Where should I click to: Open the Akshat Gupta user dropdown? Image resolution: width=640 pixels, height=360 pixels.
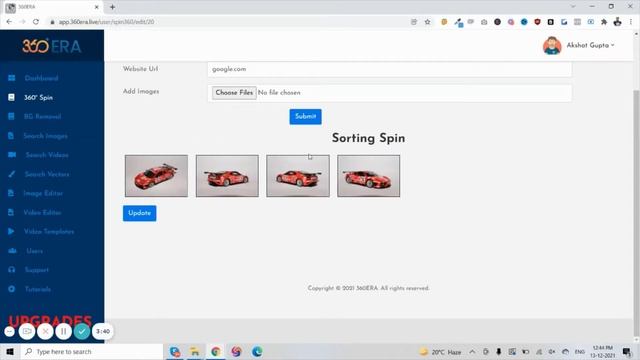590,45
